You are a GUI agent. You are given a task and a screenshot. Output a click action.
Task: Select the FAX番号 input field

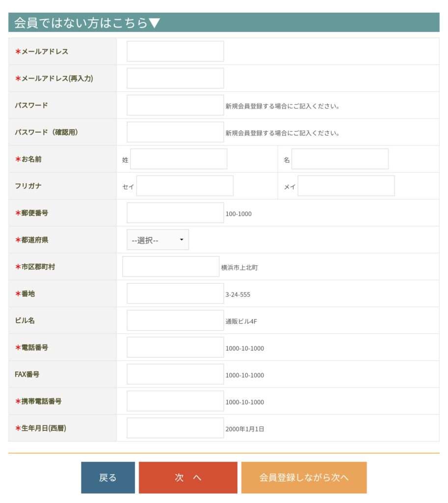(175, 374)
